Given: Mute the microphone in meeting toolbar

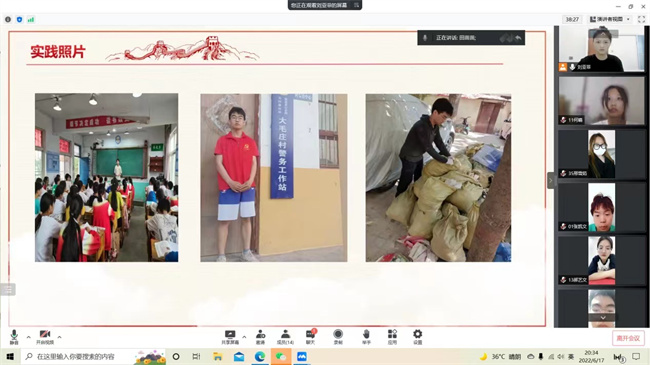Looking at the screenshot, I should pos(14,337).
